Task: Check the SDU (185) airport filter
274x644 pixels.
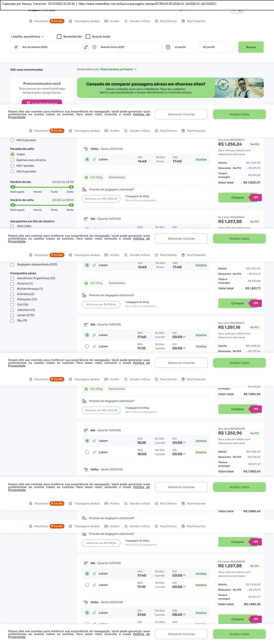Action: point(12,226)
